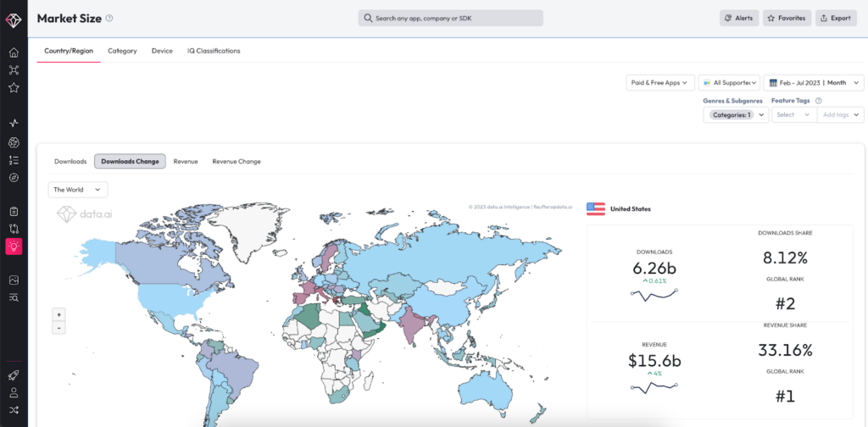Image resolution: width=868 pixels, height=427 pixels.
Task: Click the 6.26b downloads value
Action: pos(654,269)
